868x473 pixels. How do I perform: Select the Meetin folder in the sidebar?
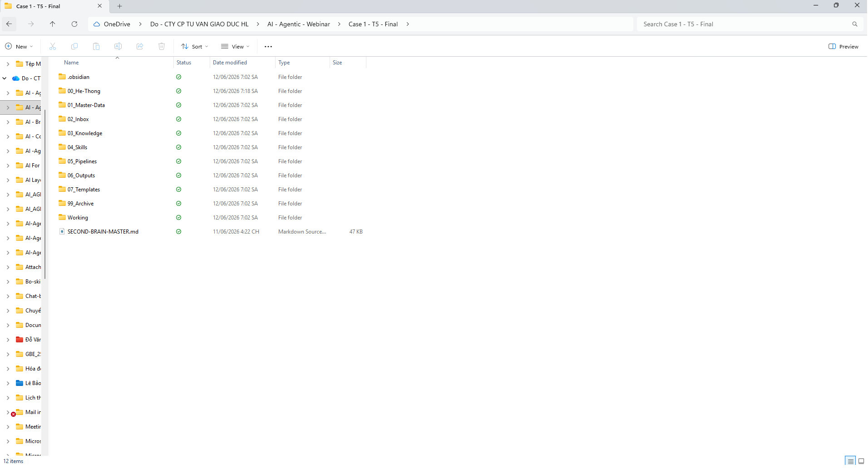pos(28,426)
